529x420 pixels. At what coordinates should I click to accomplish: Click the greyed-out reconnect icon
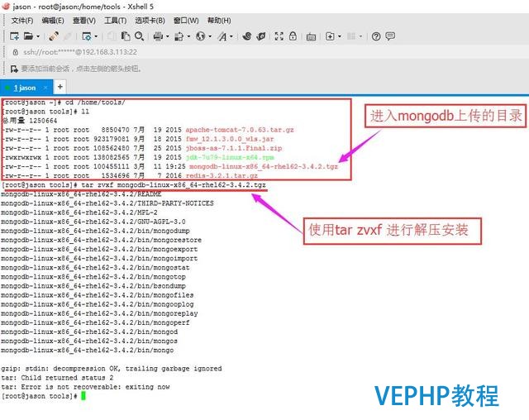pyautogui.click(x=68, y=36)
